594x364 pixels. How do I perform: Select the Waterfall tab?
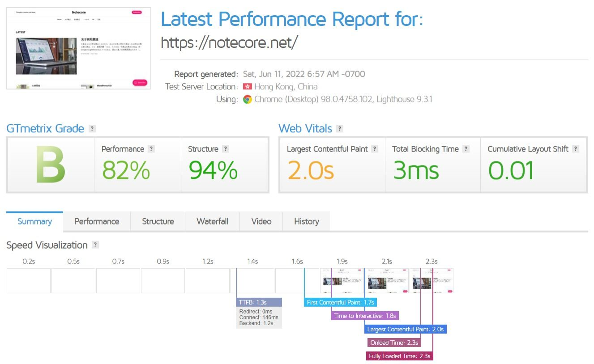point(213,221)
